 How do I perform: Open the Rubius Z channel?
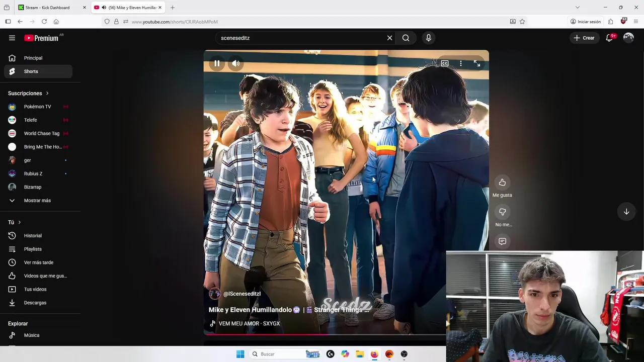point(38,173)
